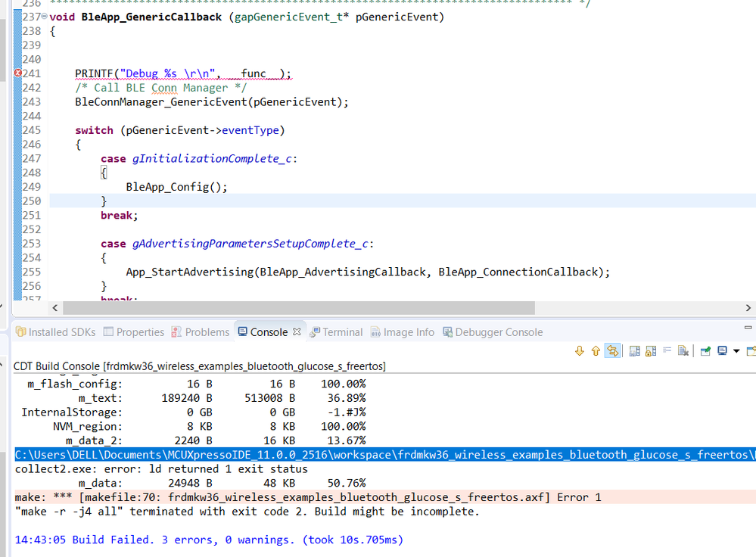
Task: Click 'BleApp_GenericCallback' function name
Action: (151, 17)
